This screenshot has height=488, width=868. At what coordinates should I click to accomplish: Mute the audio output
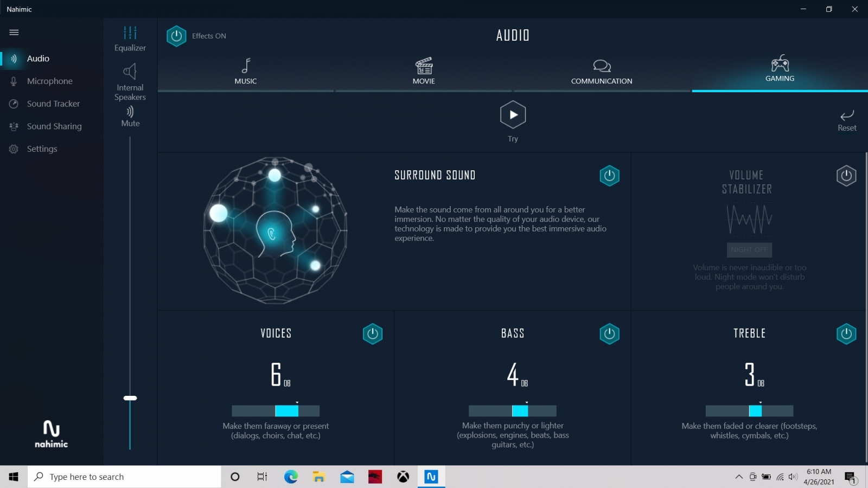(130, 117)
